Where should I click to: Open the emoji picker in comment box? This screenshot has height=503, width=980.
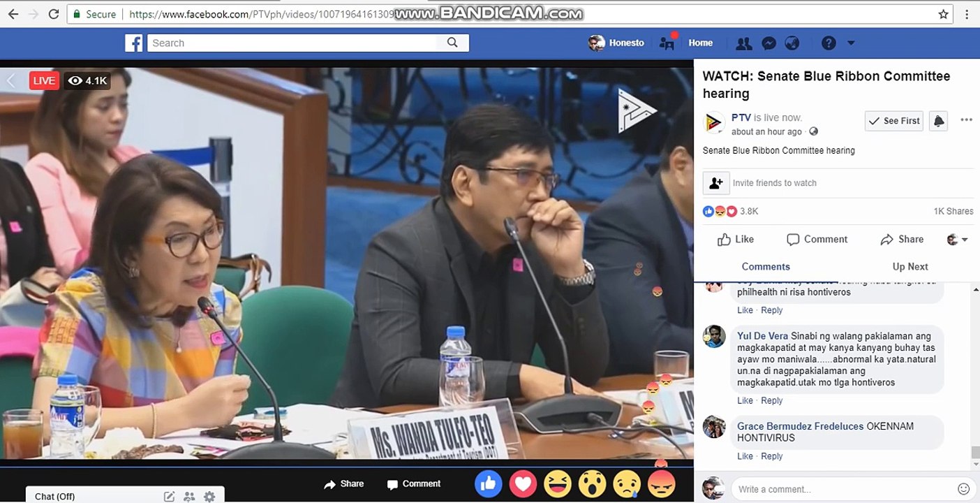click(963, 489)
